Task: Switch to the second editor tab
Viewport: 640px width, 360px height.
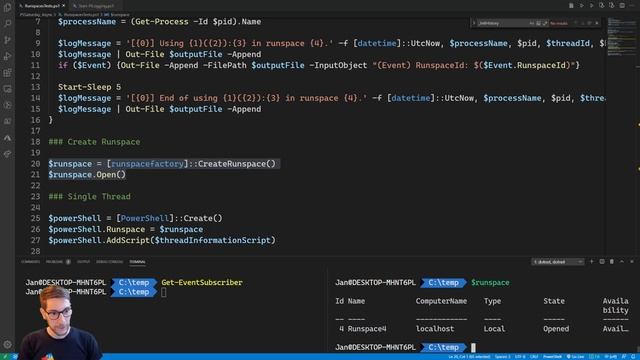Action: point(96,6)
